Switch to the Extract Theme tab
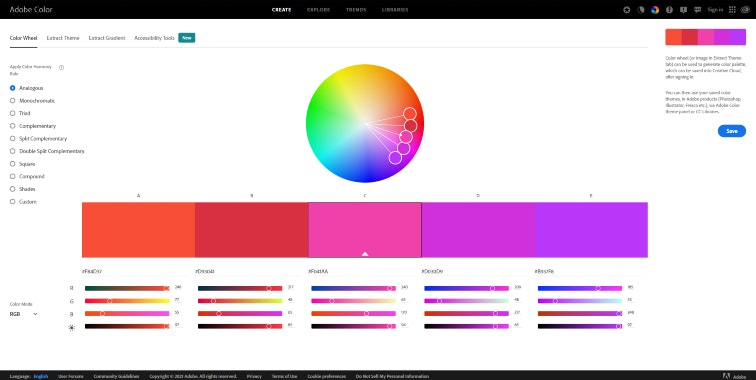Viewport: 756px width, 380px height. pos(63,38)
